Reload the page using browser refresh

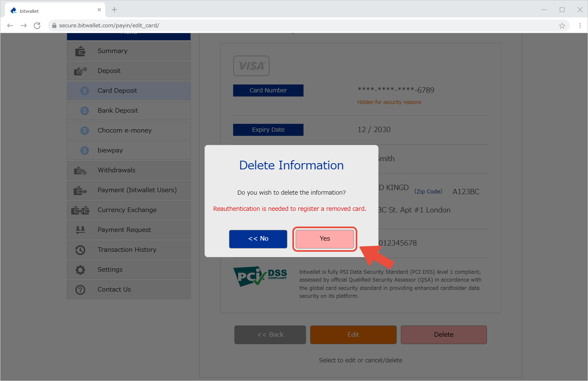tap(37, 26)
